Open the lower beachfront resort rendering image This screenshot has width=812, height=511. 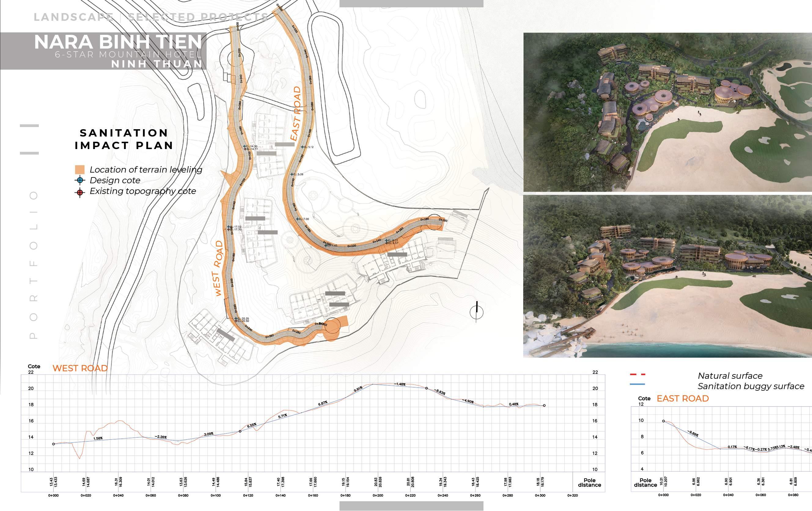[x=667, y=276]
